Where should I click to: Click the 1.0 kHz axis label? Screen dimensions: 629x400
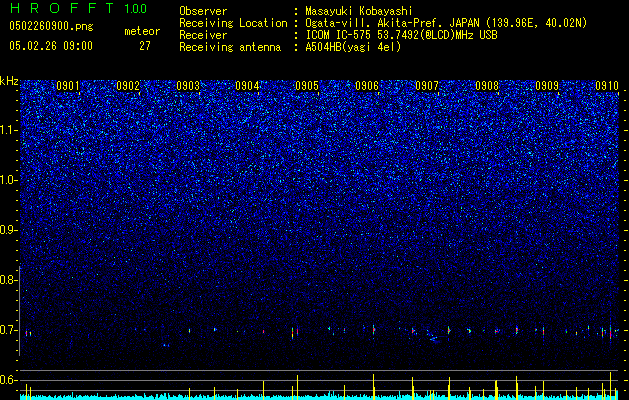(x=8, y=180)
